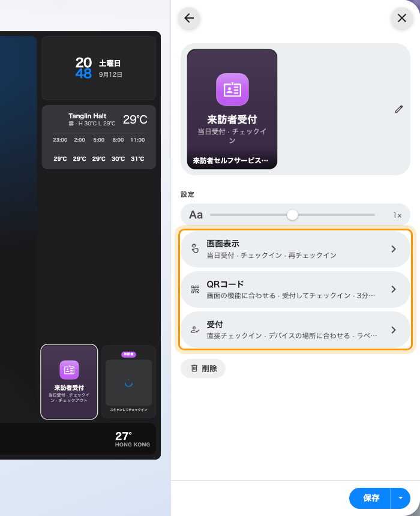The image size is (420, 516).
Task: Click the 来訪者セルフサービス caption on preview
Action: click(x=230, y=161)
